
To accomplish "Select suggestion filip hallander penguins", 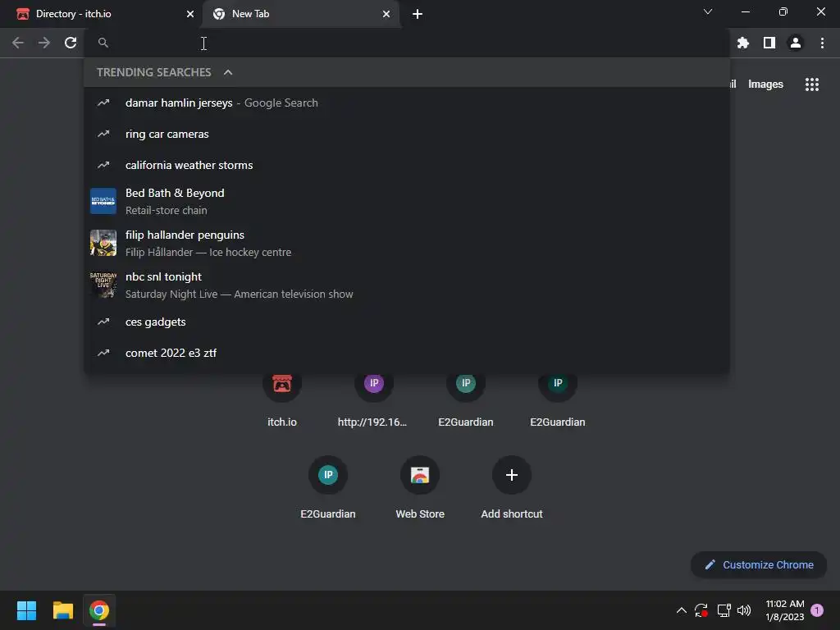I will pyautogui.click(x=407, y=243).
